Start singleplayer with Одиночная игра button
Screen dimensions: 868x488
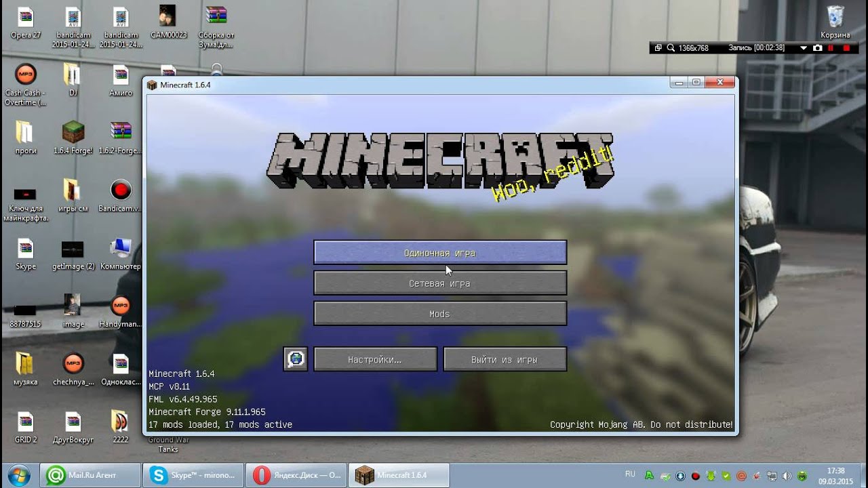440,252
